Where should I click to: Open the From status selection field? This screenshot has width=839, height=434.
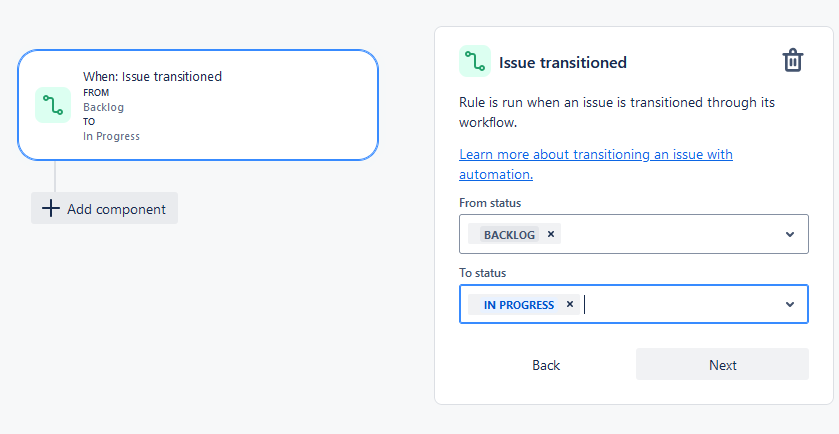634,234
